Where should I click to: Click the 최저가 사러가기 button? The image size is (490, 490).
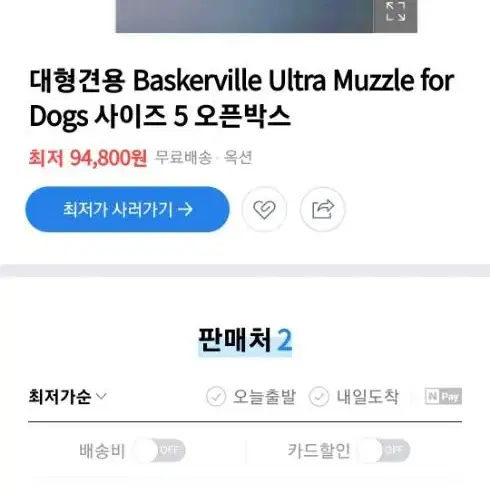tap(127, 209)
